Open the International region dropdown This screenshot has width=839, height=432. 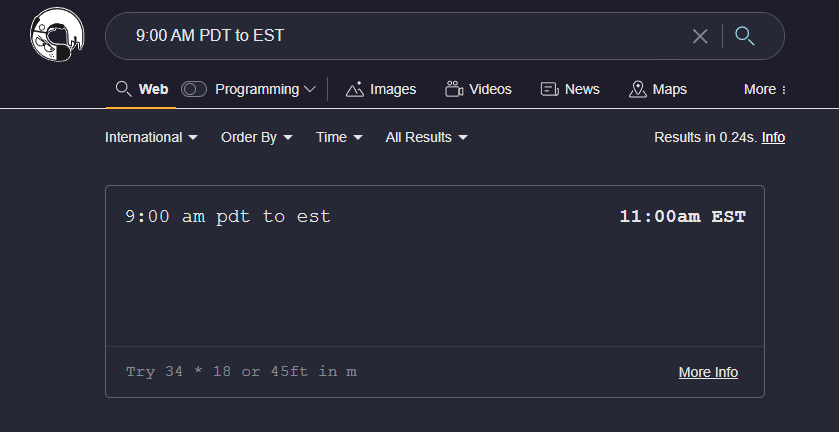[152, 137]
